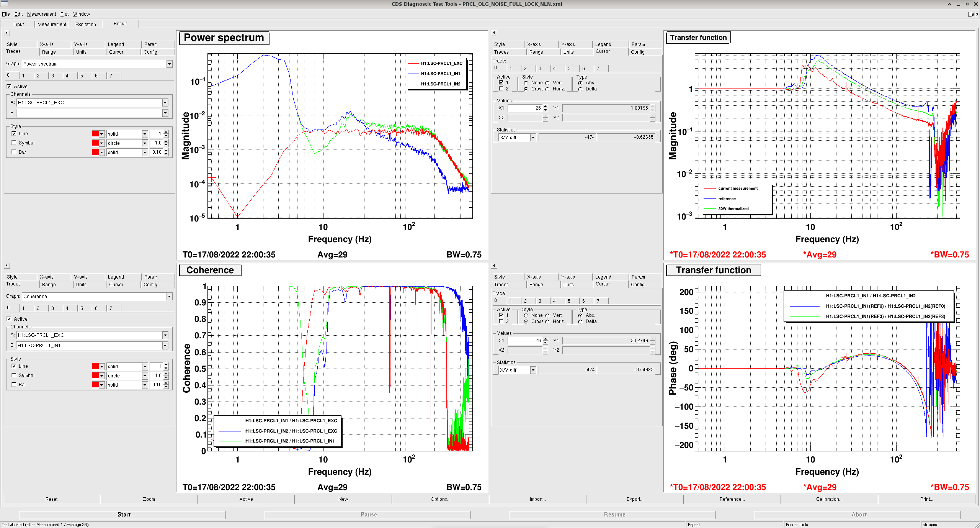This screenshot has width=980, height=528.
Task: Select the Vert. cursor style radio button
Action: point(547,83)
